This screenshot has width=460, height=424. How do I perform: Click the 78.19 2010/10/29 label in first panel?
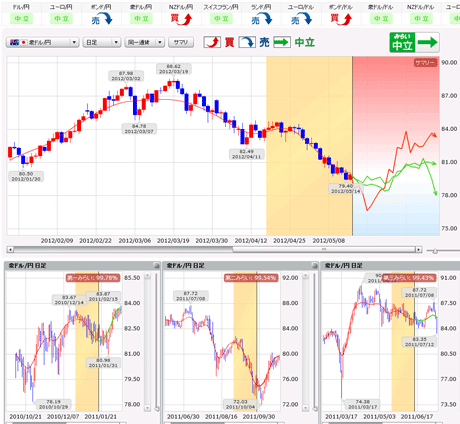click(53, 404)
